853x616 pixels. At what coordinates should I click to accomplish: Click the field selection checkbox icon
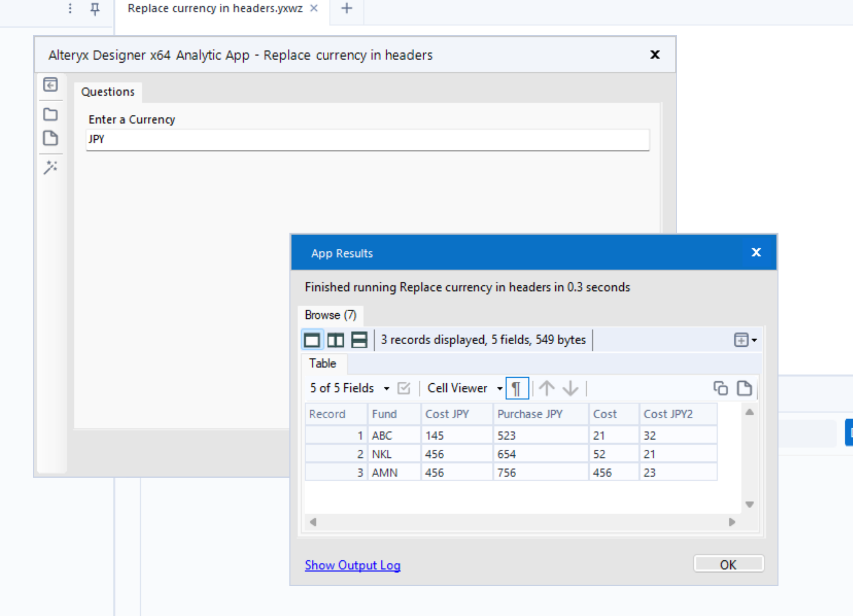(x=403, y=388)
